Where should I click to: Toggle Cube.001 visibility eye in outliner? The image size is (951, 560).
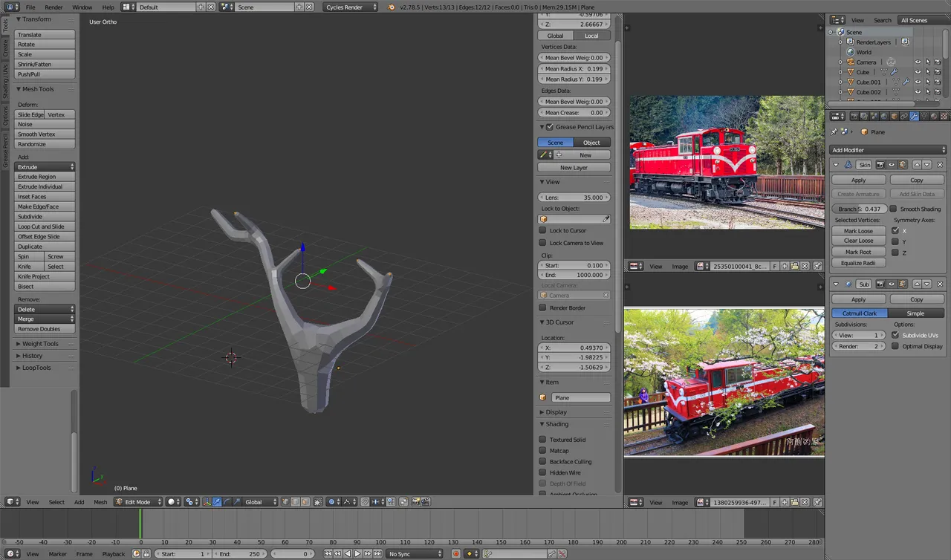[918, 82]
